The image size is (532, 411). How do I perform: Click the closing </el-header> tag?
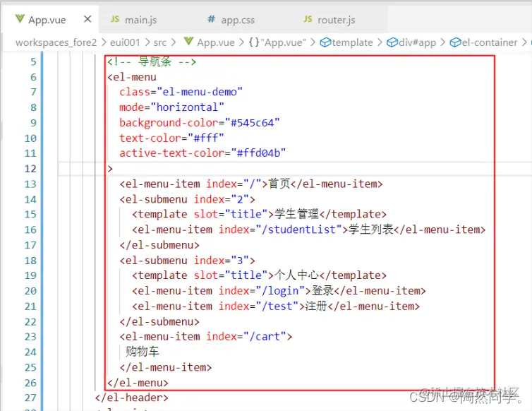(x=132, y=398)
